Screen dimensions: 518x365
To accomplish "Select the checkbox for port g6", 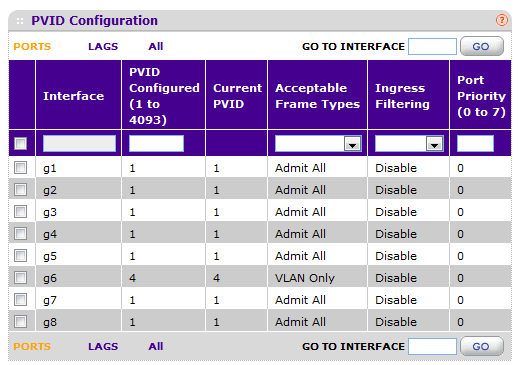I will click(x=20, y=278).
